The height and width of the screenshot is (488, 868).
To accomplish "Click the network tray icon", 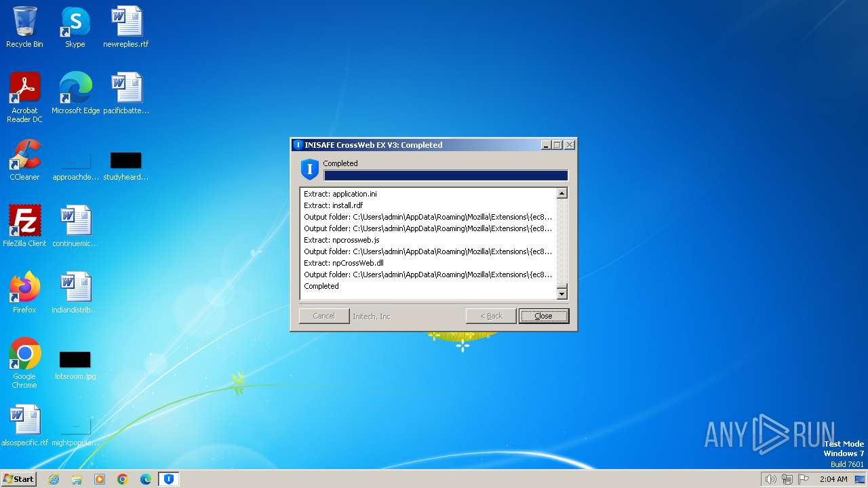I will coord(787,479).
